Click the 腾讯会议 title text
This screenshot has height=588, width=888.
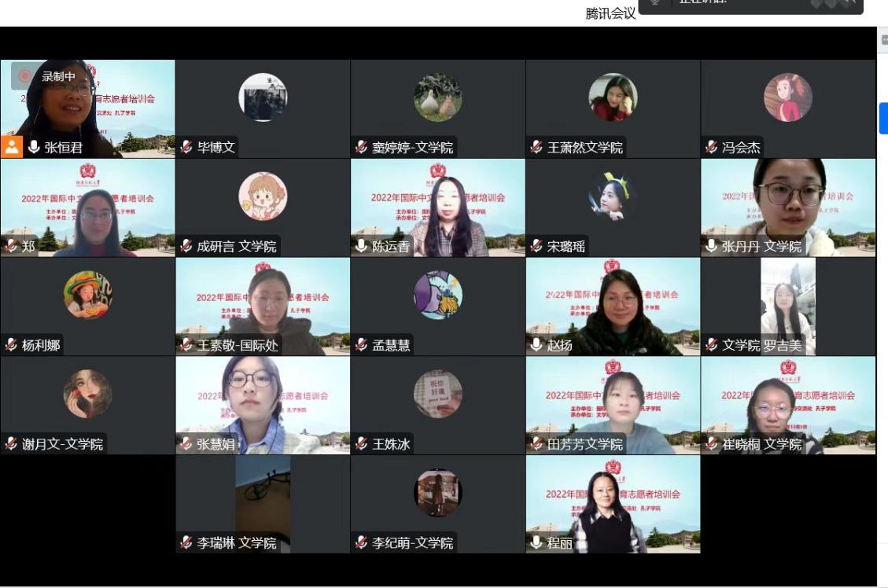(610, 13)
